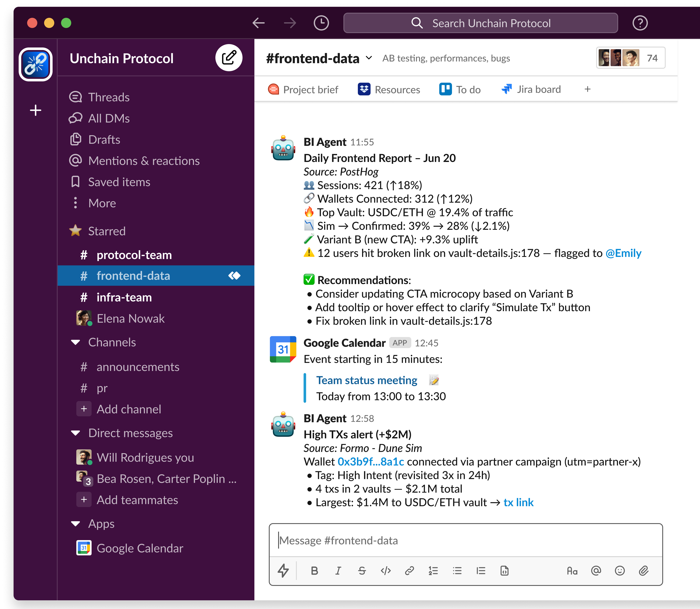The width and height of the screenshot is (700, 609).
Task: Open Google Calendar from the Apps section
Action: [140, 548]
